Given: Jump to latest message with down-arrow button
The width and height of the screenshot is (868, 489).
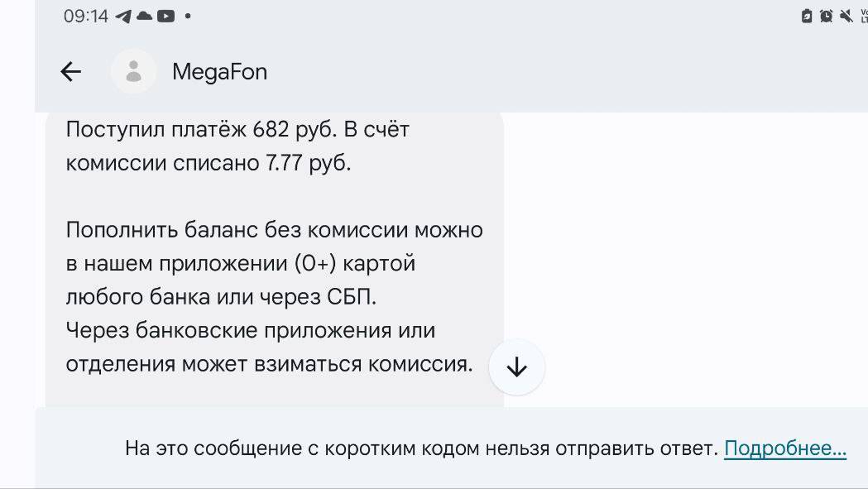Looking at the screenshot, I should (x=516, y=367).
